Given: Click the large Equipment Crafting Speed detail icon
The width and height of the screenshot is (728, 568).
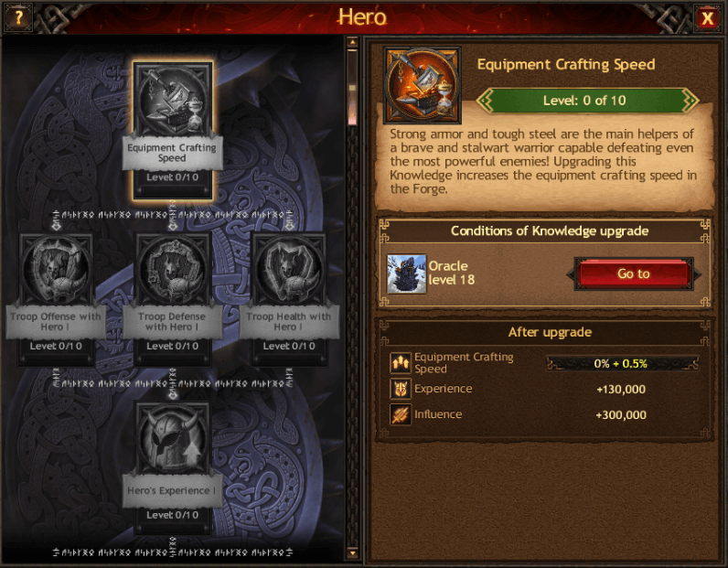Looking at the screenshot, I should [x=422, y=85].
